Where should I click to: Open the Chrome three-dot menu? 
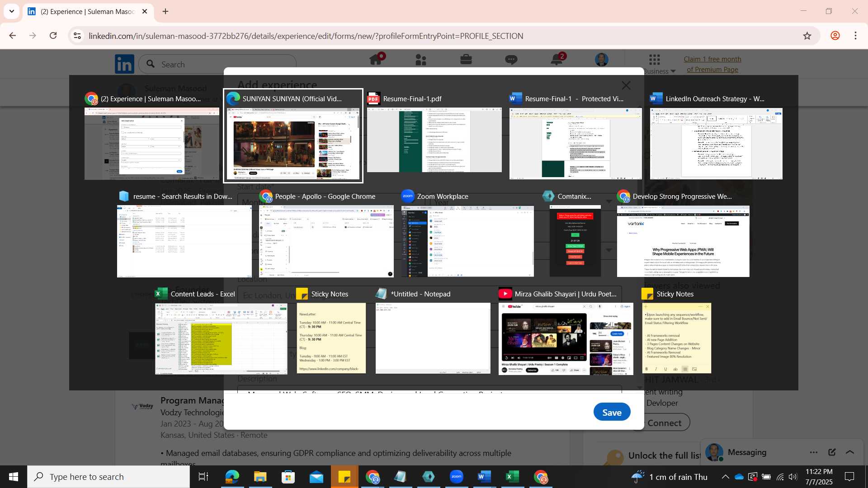pyautogui.click(x=855, y=36)
